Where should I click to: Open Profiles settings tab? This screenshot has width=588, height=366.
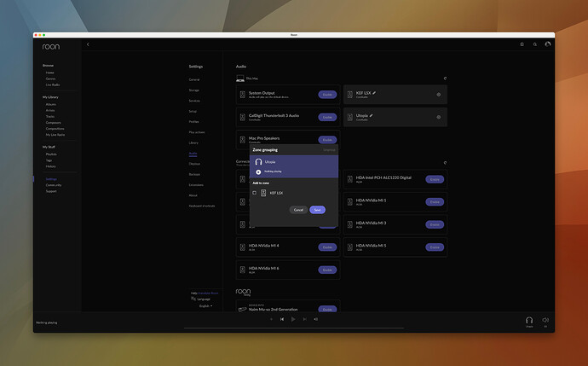(194, 122)
